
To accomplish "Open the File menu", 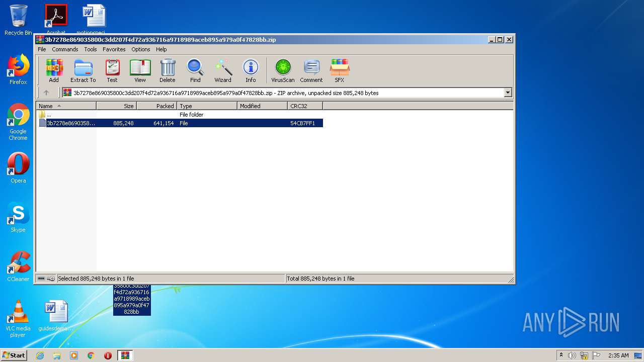I will tap(42, 49).
